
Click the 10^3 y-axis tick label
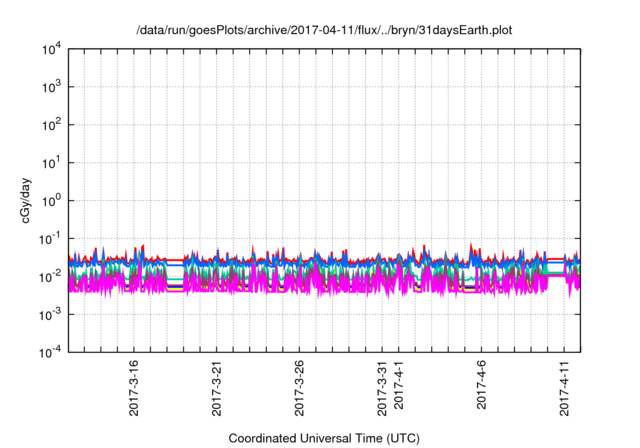pyautogui.click(x=48, y=88)
